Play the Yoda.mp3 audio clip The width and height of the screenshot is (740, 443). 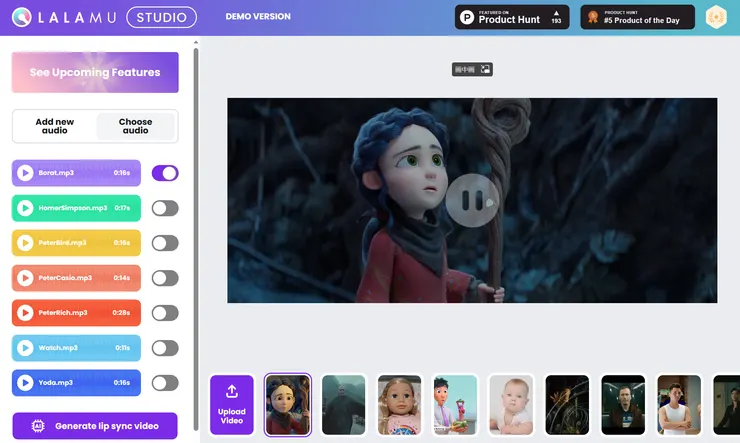(25, 383)
